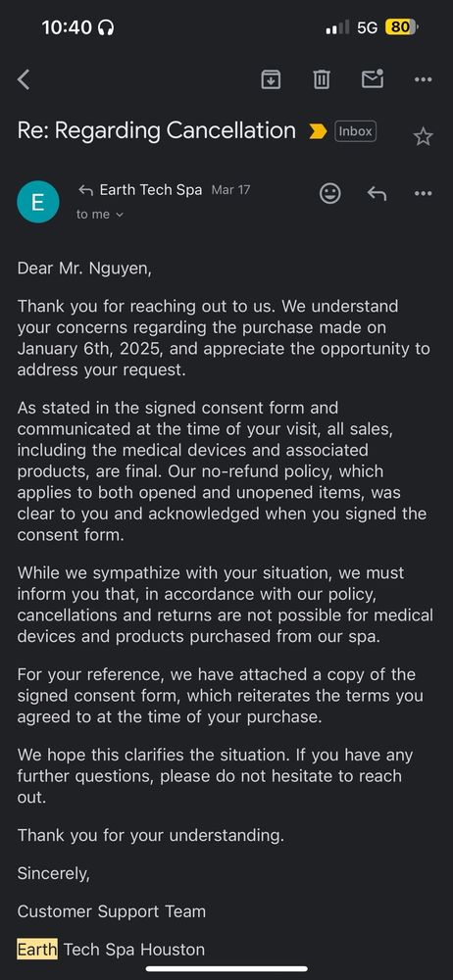This screenshot has height=980, width=453.
Task: Tap the Mar 17 date stamp
Action: [230, 190]
